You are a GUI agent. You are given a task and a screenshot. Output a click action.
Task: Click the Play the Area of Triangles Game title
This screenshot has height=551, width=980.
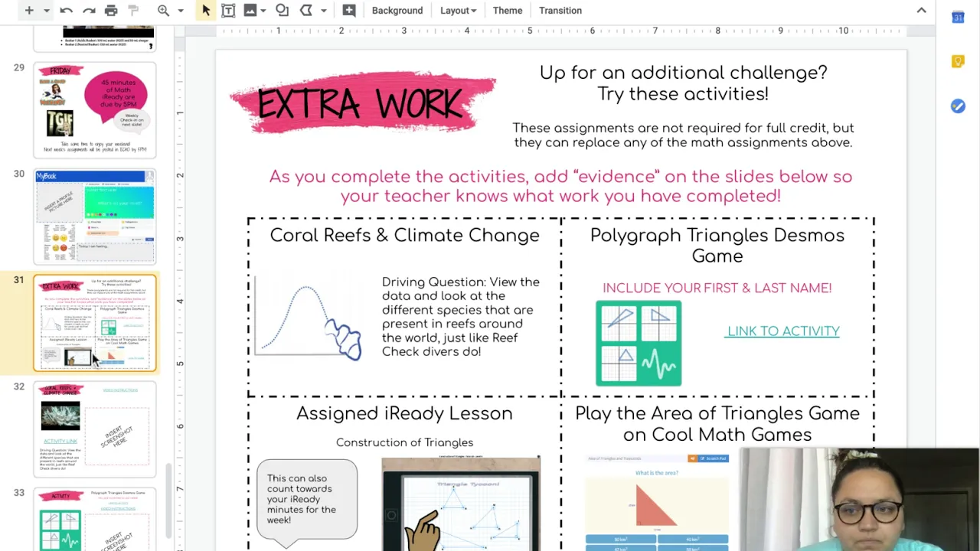717,424
